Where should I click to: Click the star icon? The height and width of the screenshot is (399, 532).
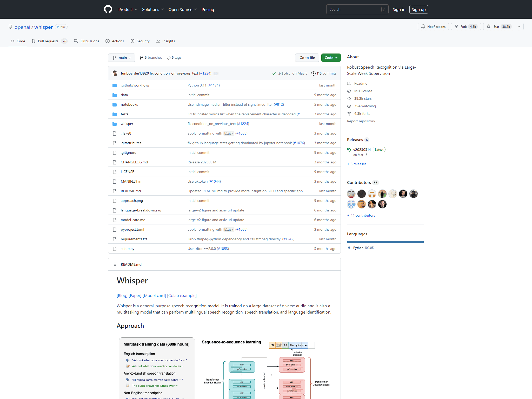click(x=489, y=26)
